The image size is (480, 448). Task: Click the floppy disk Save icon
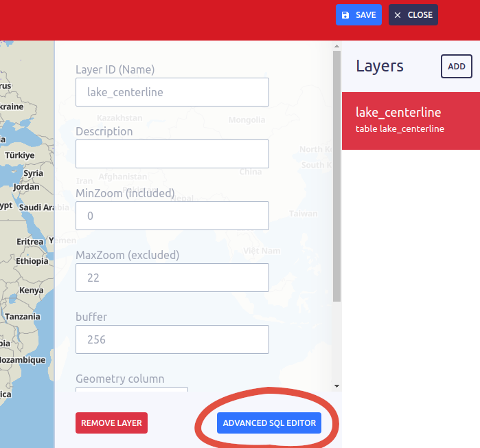coord(345,15)
